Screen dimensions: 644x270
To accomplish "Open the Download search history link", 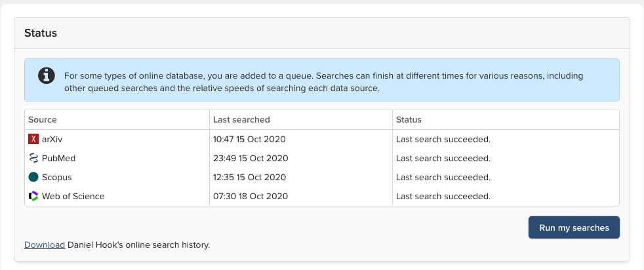I will point(44,245).
